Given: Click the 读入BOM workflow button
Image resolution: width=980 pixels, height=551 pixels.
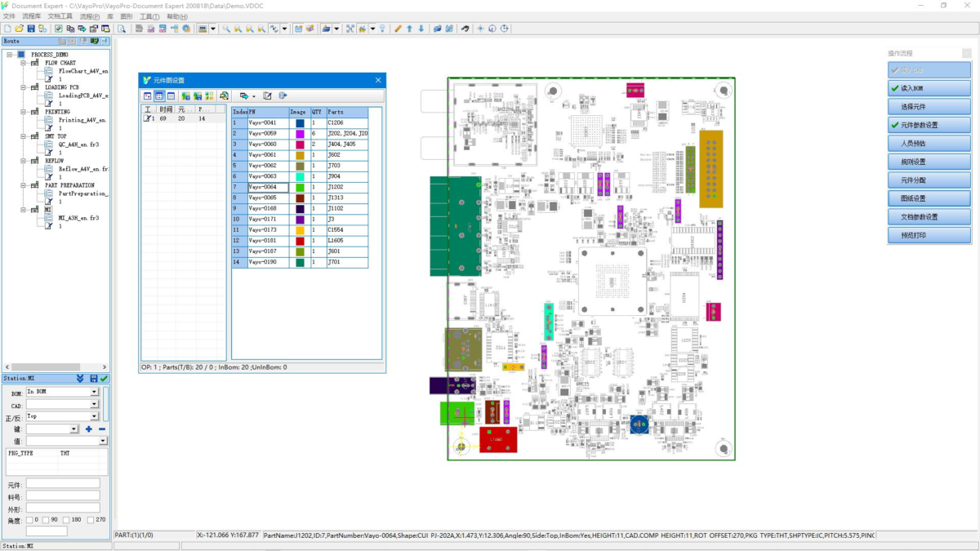Looking at the screenshot, I should pyautogui.click(x=929, y=88).
